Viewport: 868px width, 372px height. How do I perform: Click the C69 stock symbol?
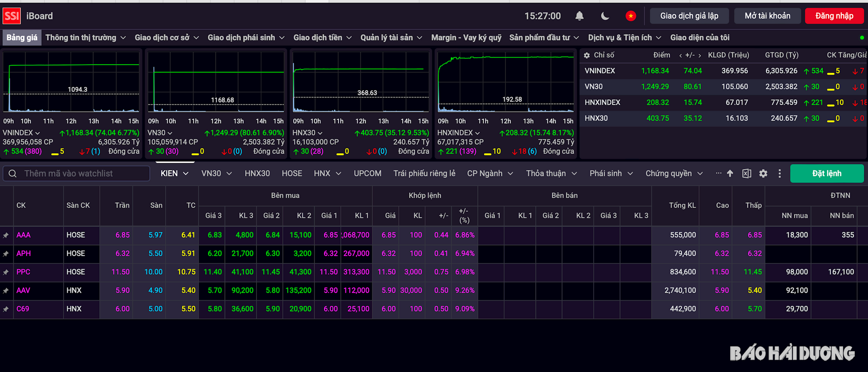click(x=23, y=309)
